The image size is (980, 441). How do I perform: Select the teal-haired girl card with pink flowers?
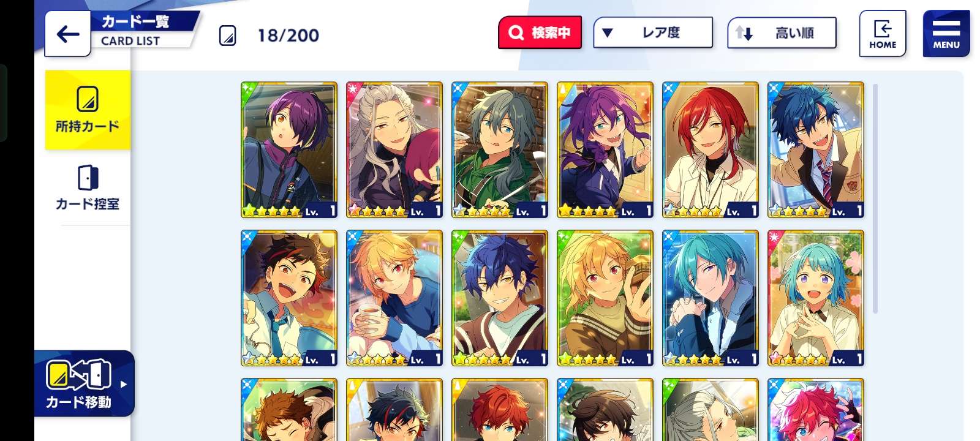(816, 298)
